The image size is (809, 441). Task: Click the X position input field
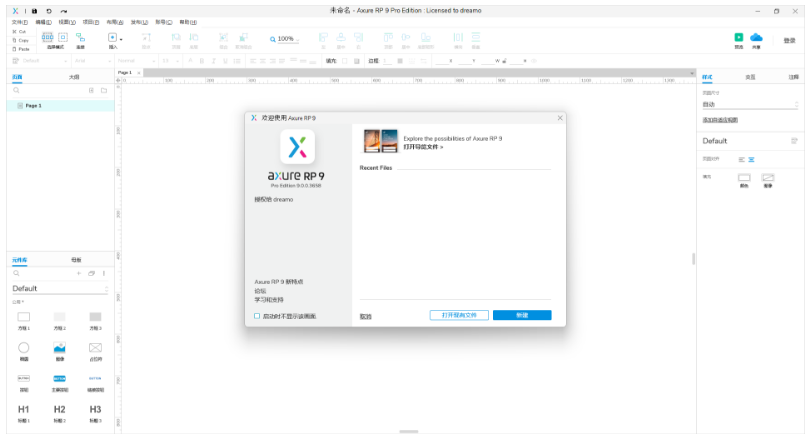coord(443,61)
